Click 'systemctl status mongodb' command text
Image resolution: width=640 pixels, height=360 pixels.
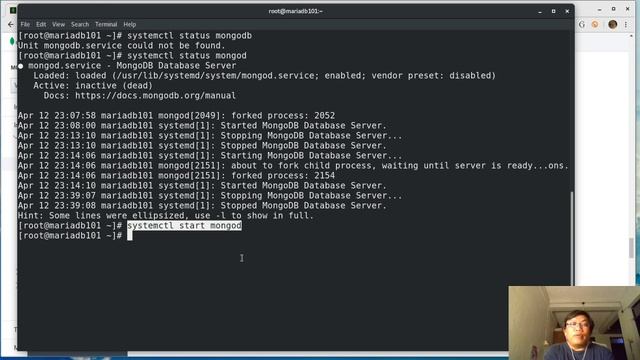pos(189,36)
